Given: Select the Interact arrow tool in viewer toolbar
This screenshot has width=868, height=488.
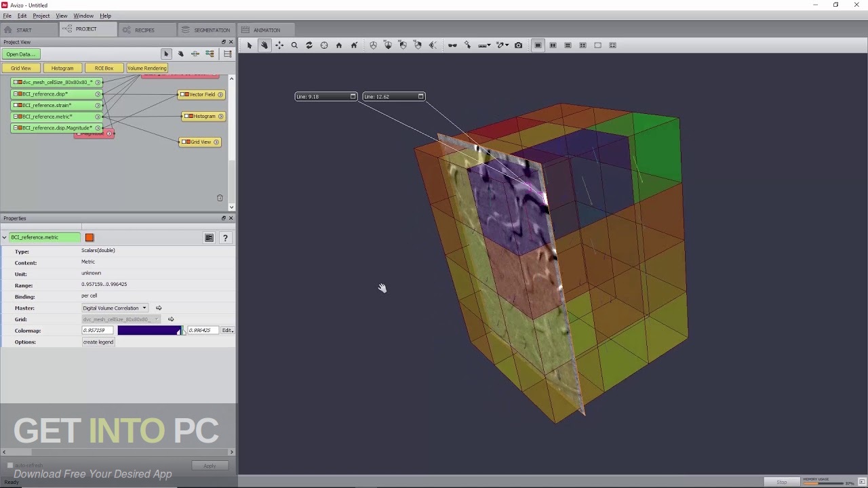Looking at the screenshot, I should [x=250, y=45].
